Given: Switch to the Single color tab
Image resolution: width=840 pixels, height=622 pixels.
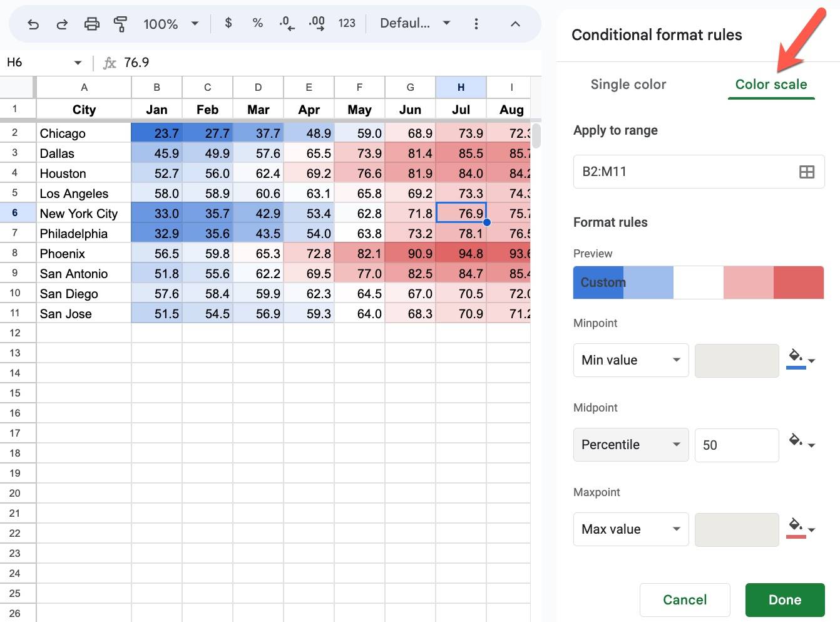Looking at the screenshot, I should (x=628, y=85).
